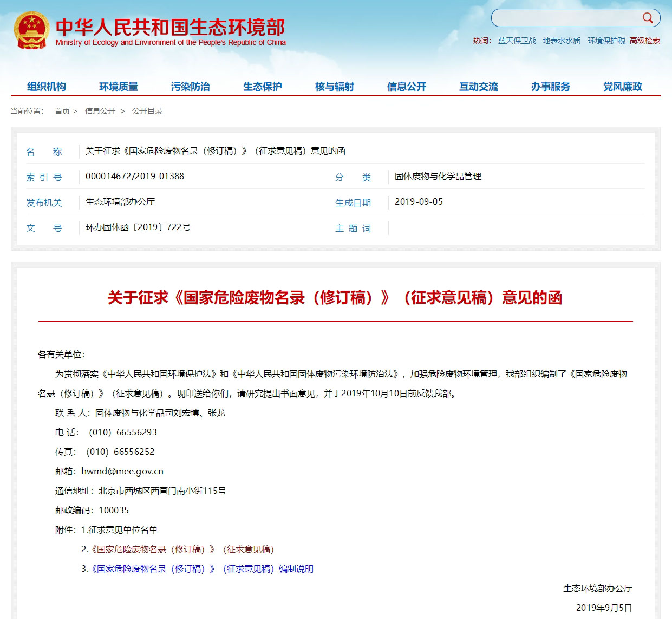
Task: Go to 首页 in the breadcrumb
Action: click(x=62, y=111)
